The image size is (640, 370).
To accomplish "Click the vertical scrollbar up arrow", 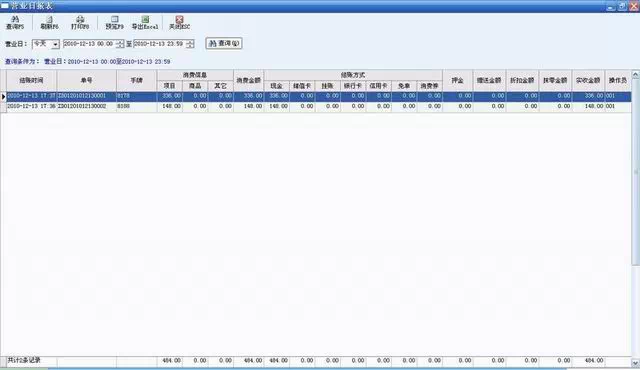I will 636,75.
